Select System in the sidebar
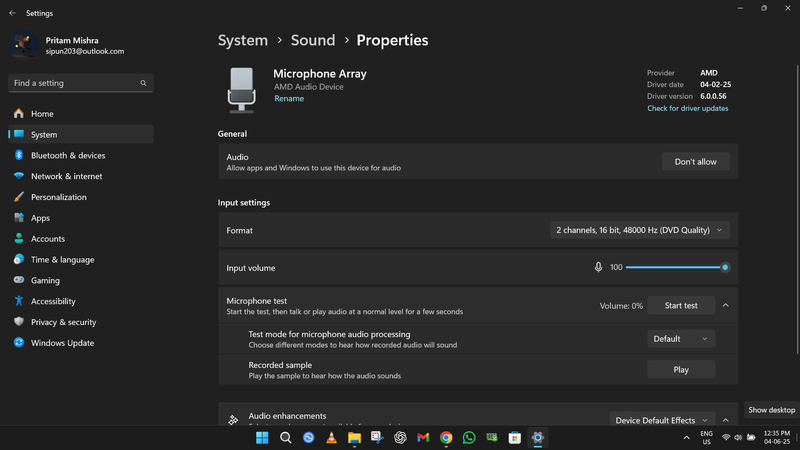 point(81,135)
